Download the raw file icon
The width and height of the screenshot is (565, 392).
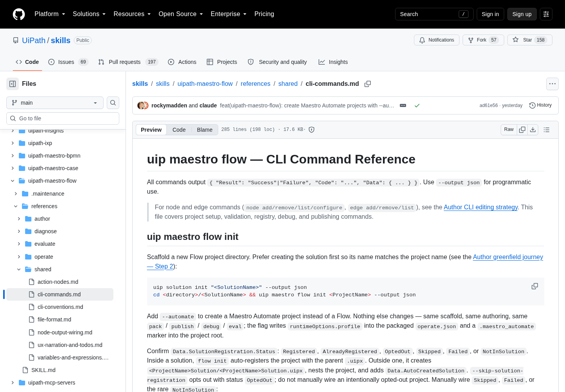tap(533, 130)
